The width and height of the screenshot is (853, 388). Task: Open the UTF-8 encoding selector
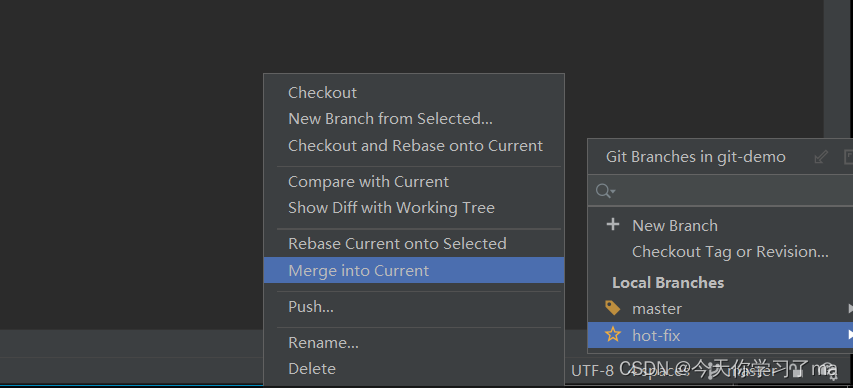(592, 371)
